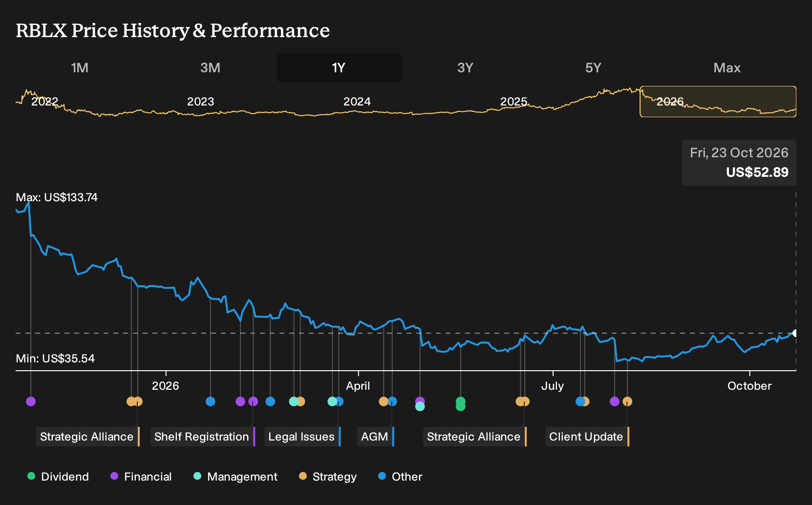Open the Legal Issues event label

click(302, 437)
